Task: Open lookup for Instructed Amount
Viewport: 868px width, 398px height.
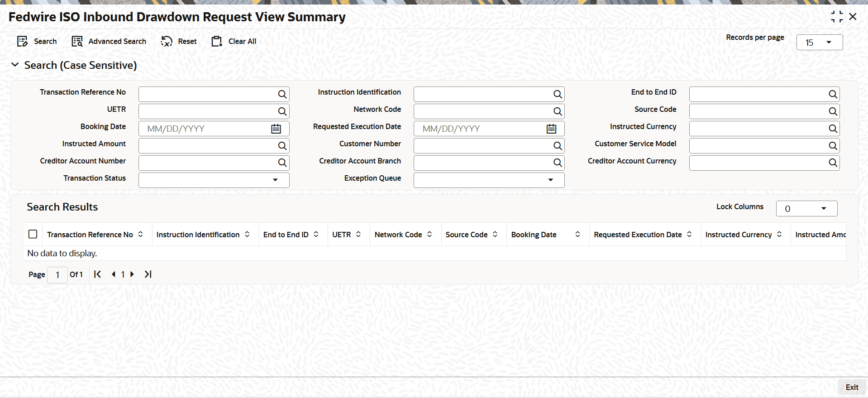Action: click(282, 146)
